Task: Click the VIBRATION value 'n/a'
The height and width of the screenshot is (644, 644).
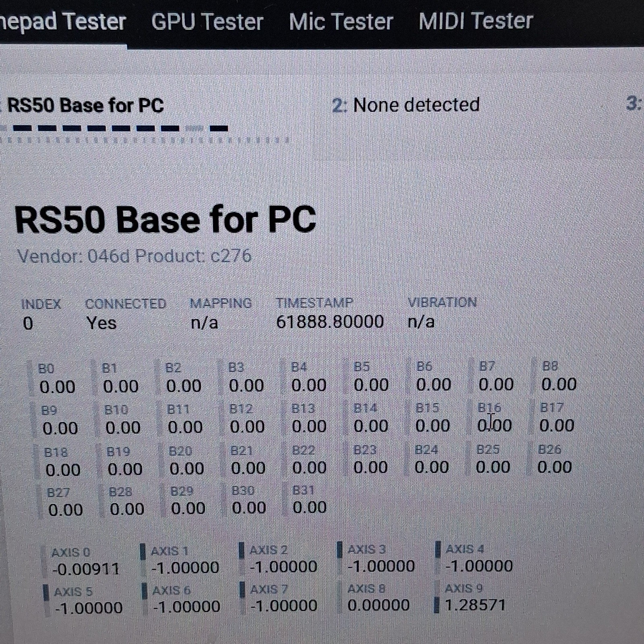Action: pyautogui.click(x=421, y=322)
